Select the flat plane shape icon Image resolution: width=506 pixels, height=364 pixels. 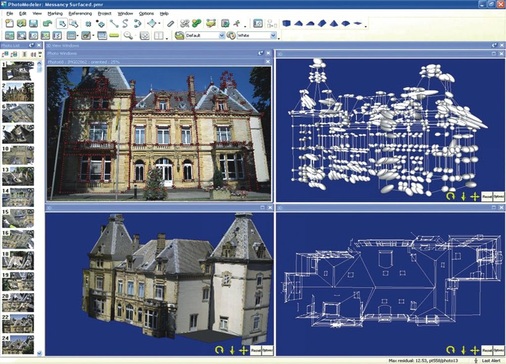[x=358, y=23]
